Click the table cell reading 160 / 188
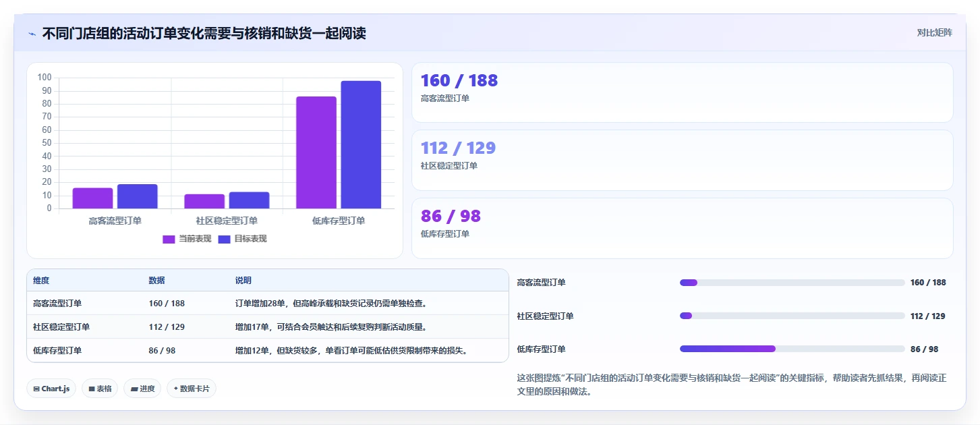Image resolution: width=980 pixels, height=425 pixels. pos(167,304)
